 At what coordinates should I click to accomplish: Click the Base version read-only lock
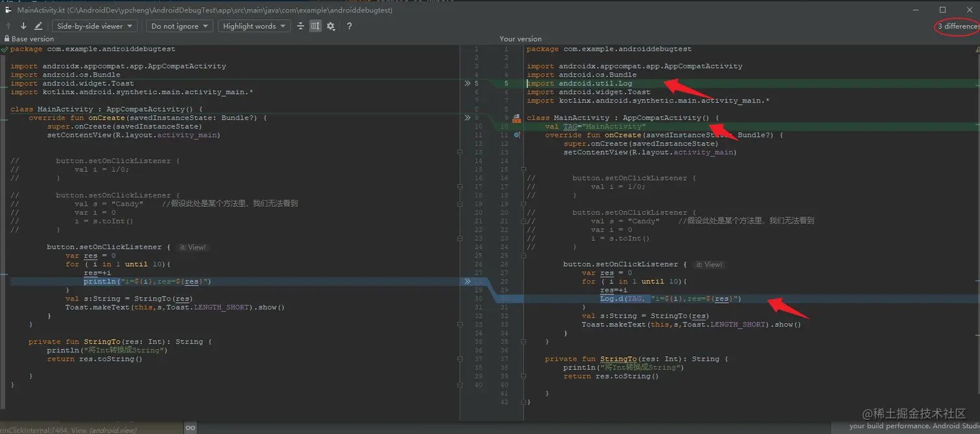tap(6, 39)
